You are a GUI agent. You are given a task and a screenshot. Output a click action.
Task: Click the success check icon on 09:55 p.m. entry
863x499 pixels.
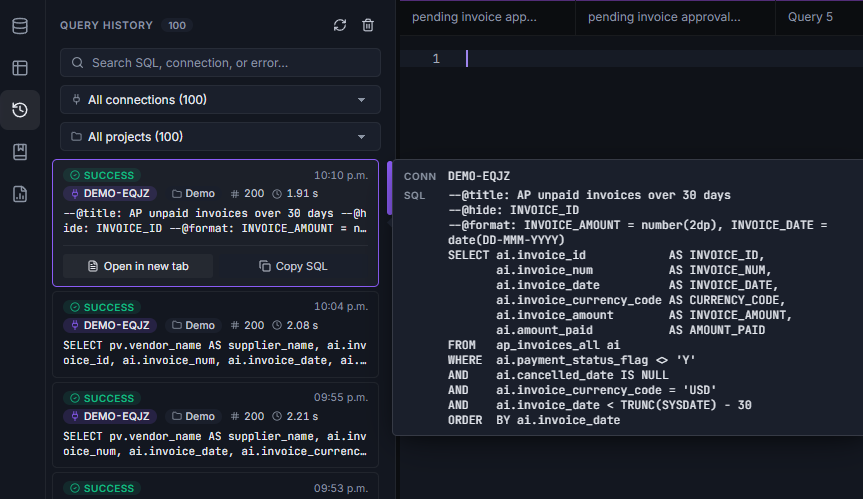click(x=75, y=398)
